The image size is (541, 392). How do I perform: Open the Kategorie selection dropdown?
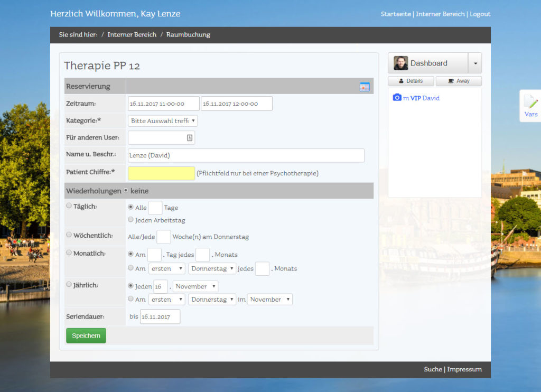[163, 121]
